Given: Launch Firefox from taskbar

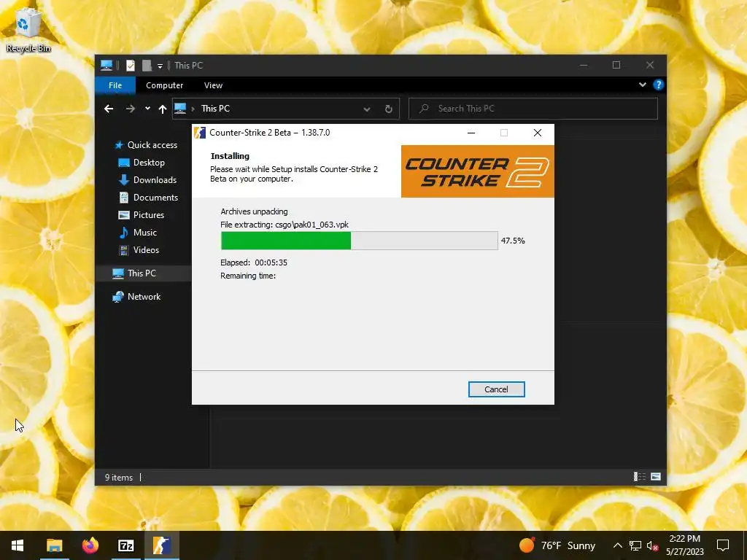Looking at the screenshot, I should (90, 545).
